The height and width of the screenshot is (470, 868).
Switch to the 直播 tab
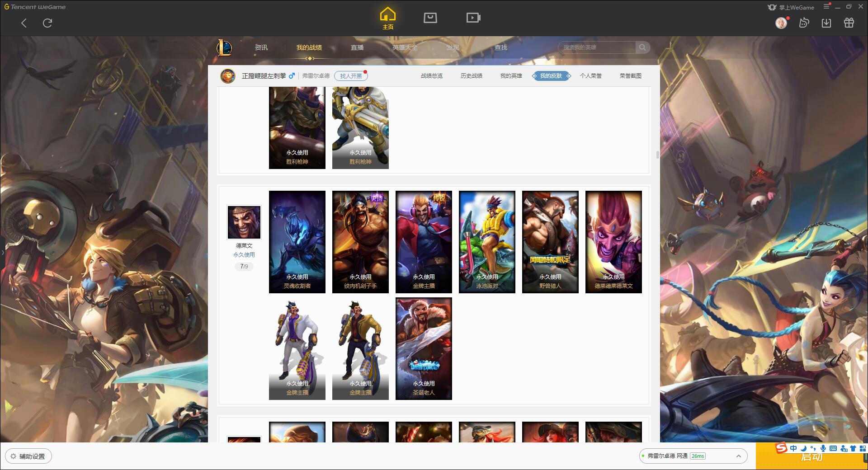click(x=357, y=47)
